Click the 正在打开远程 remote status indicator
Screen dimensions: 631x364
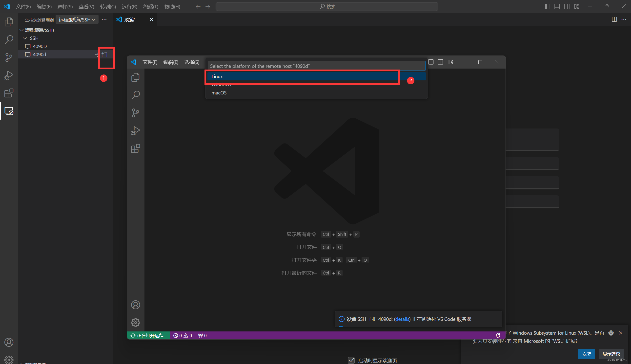click(x=149, y=335)
